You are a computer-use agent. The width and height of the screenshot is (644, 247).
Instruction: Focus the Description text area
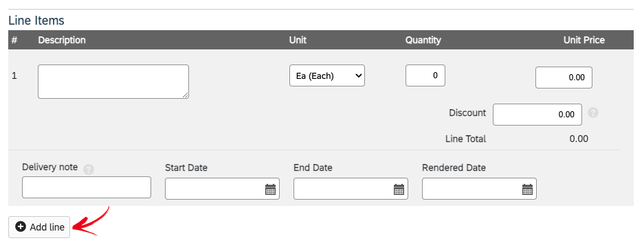113,82
